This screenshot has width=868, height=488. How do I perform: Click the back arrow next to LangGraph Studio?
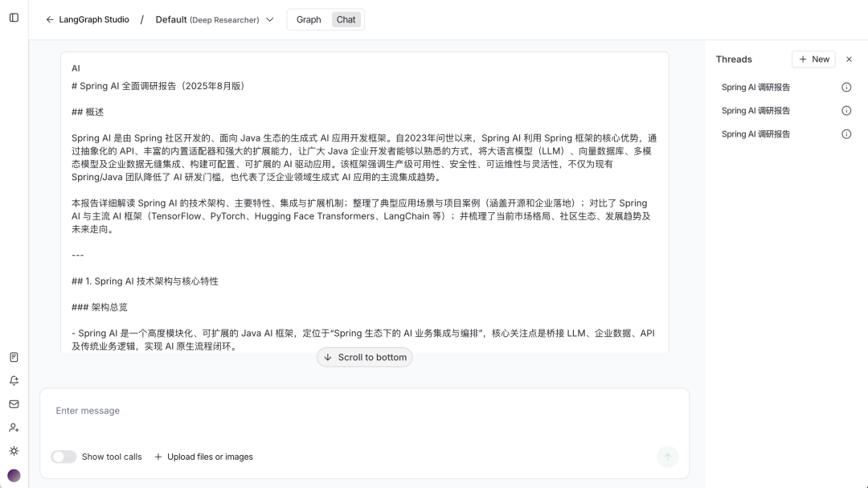(50, 20)
